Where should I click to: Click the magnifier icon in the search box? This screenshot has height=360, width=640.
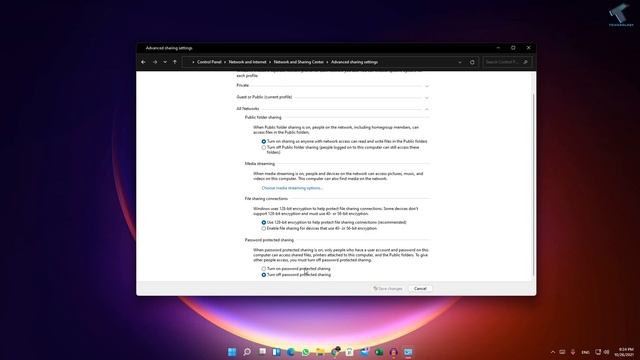(526, 62)
